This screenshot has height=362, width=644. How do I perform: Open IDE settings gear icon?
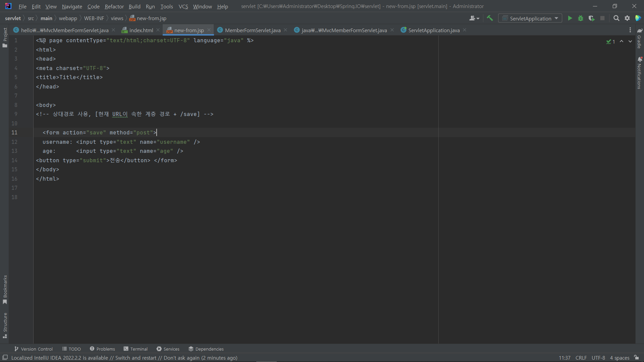(627, 18)
